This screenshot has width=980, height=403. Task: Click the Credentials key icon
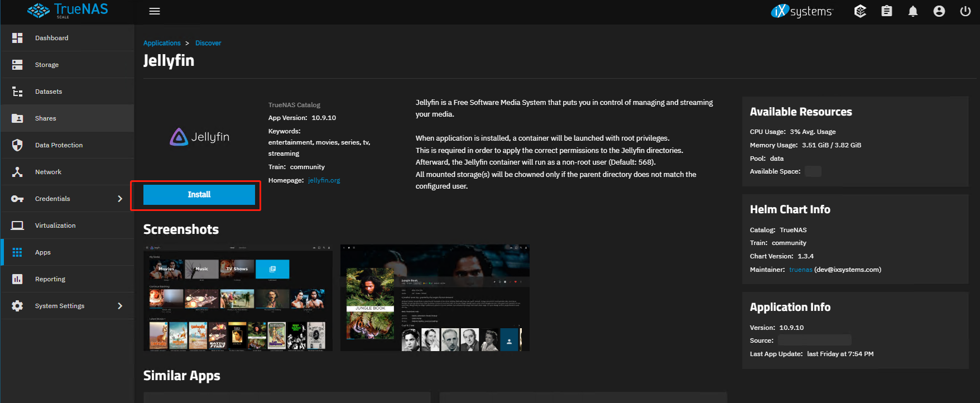(x=17, y=199)
